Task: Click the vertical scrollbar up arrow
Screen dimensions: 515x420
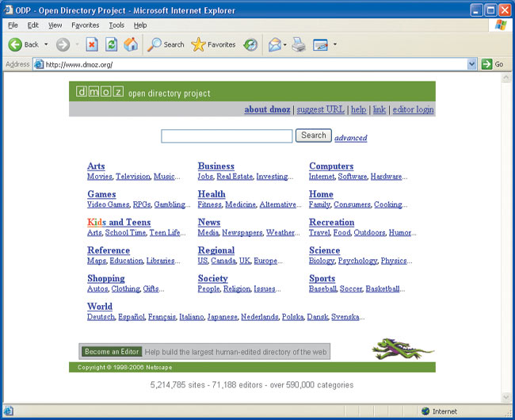Action: pos(506,78)
